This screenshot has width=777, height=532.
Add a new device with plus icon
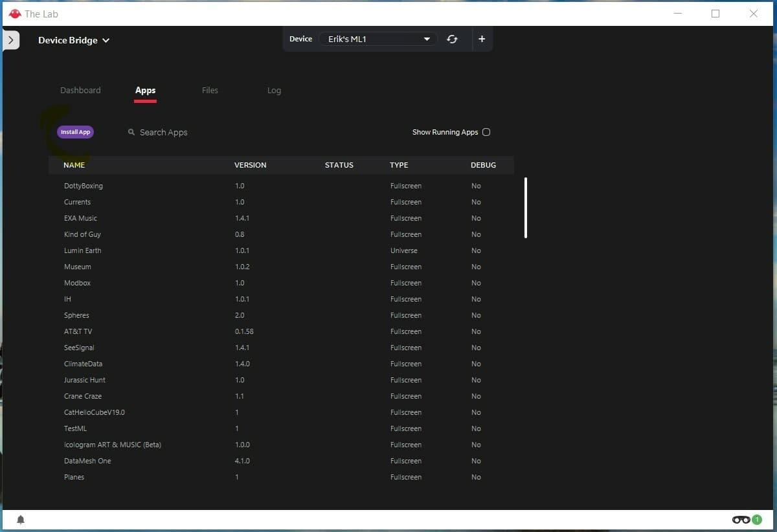coord(482,39)
